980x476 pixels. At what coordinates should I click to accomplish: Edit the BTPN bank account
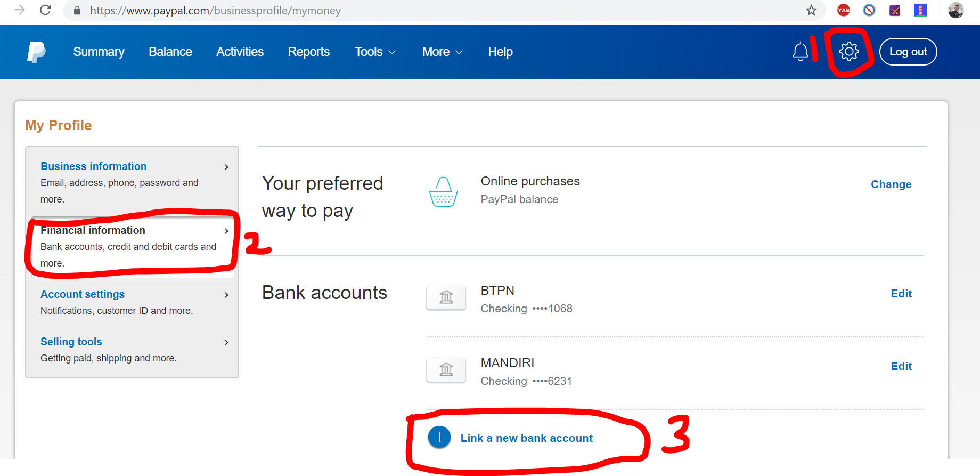[901, 294]
